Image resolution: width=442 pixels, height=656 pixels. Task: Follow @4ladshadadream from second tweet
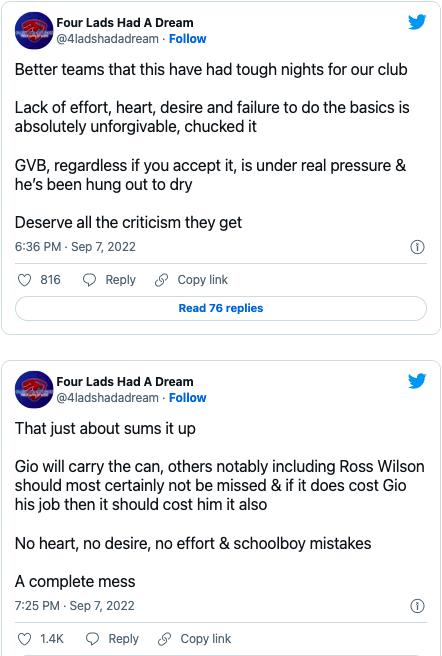pos(188,397)
